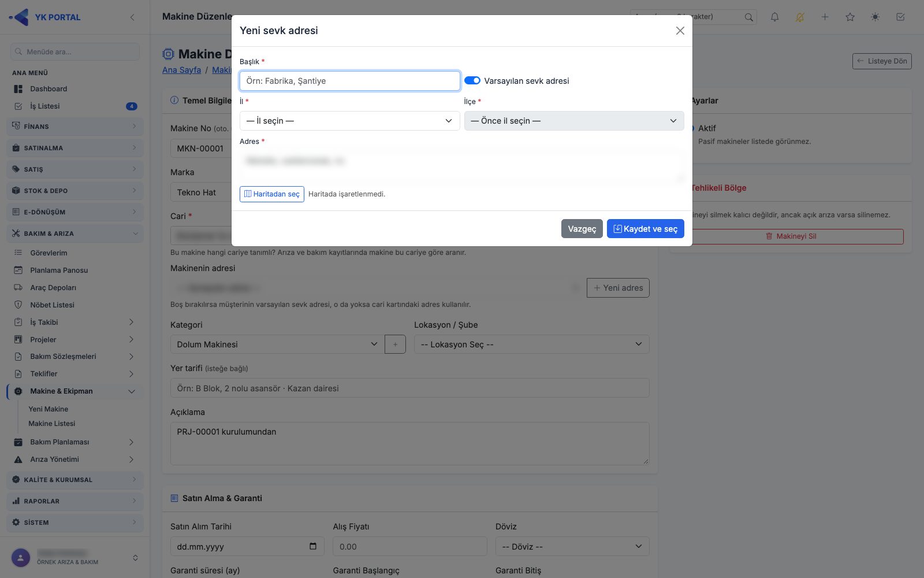Click Menüde ara search field
The width and height of the screenshot is (924, 578).
click(75, 51)
